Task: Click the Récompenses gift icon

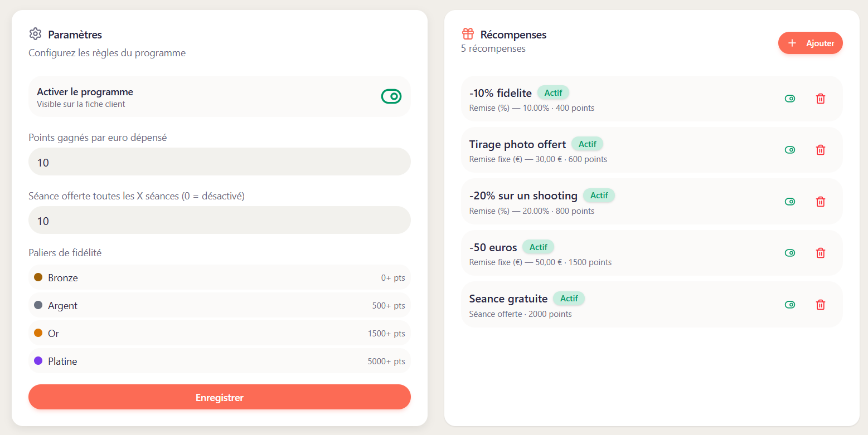Action: click(468, 34)
